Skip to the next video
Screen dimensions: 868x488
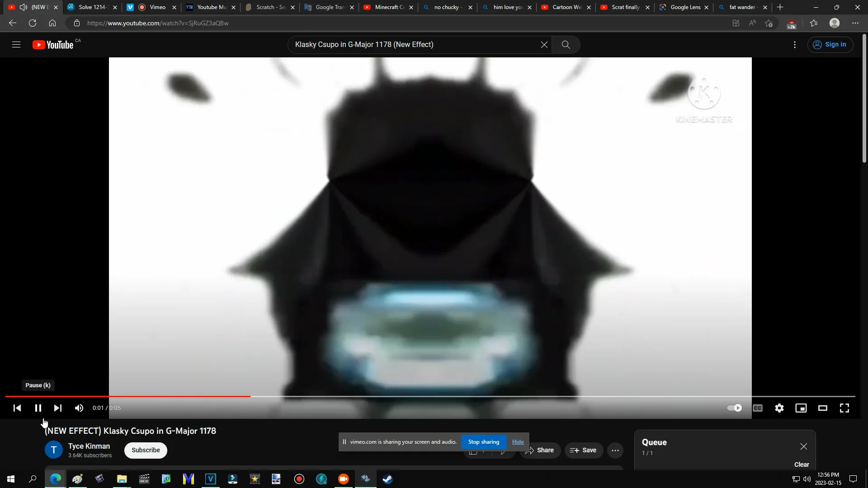point(58,408)
